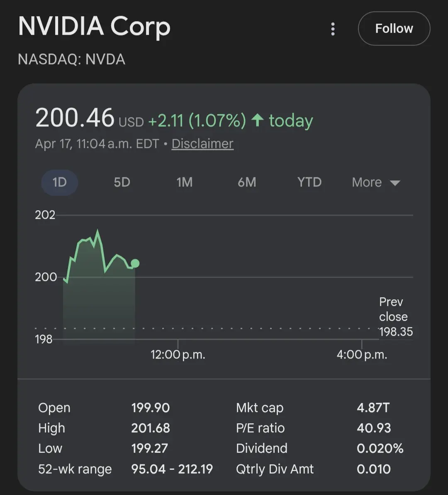Click the dropdown arrow next to More
Screen dimensions: 448x495
pos(395,183)
